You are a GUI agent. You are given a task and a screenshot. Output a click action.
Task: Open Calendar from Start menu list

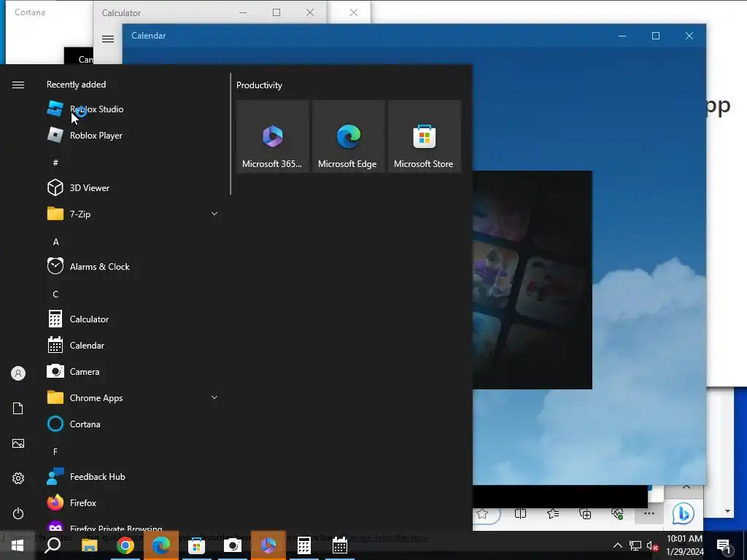click(x=133, y=345)
